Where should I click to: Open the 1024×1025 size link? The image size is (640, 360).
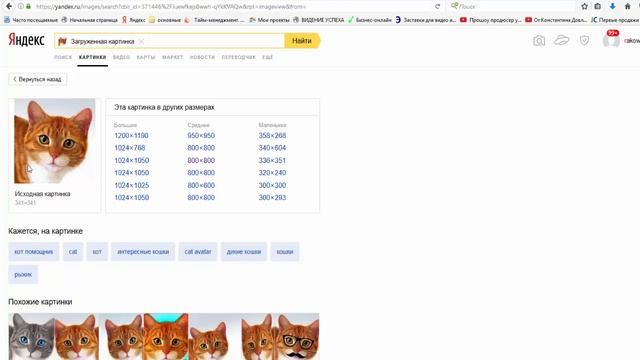[131, 185]
